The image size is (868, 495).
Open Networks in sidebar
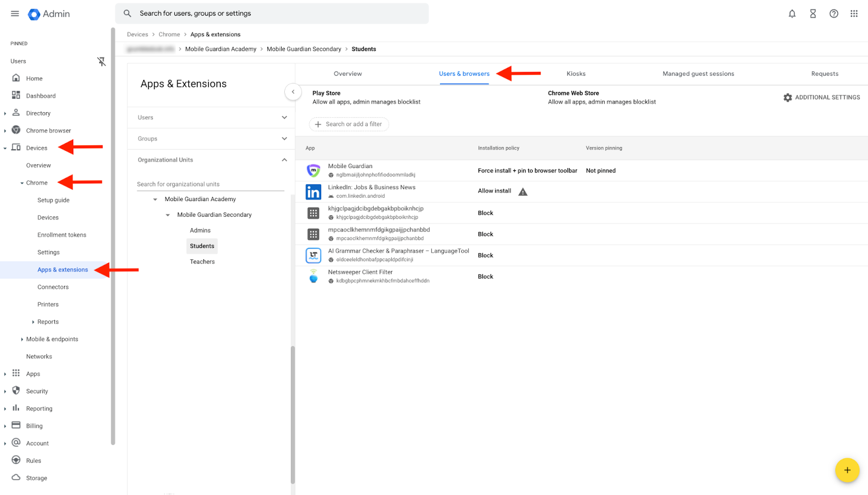39,356
